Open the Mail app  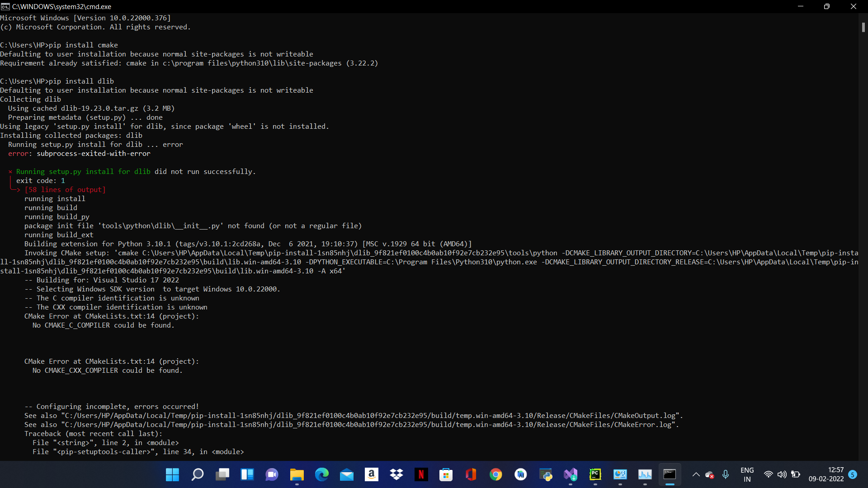(346, 474)
